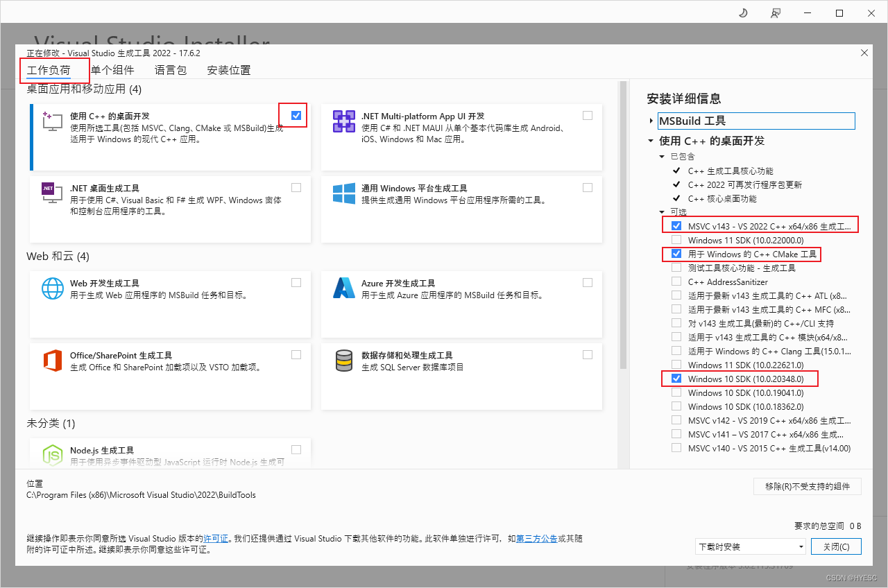
Task: Open the 语言包 tab
Action: pos(170,69)
